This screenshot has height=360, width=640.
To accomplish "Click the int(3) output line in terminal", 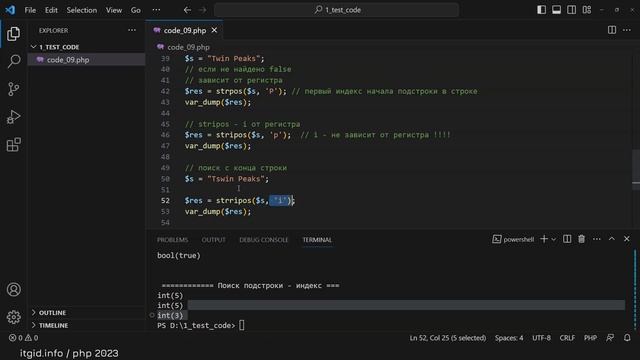I will coord(170,315).
